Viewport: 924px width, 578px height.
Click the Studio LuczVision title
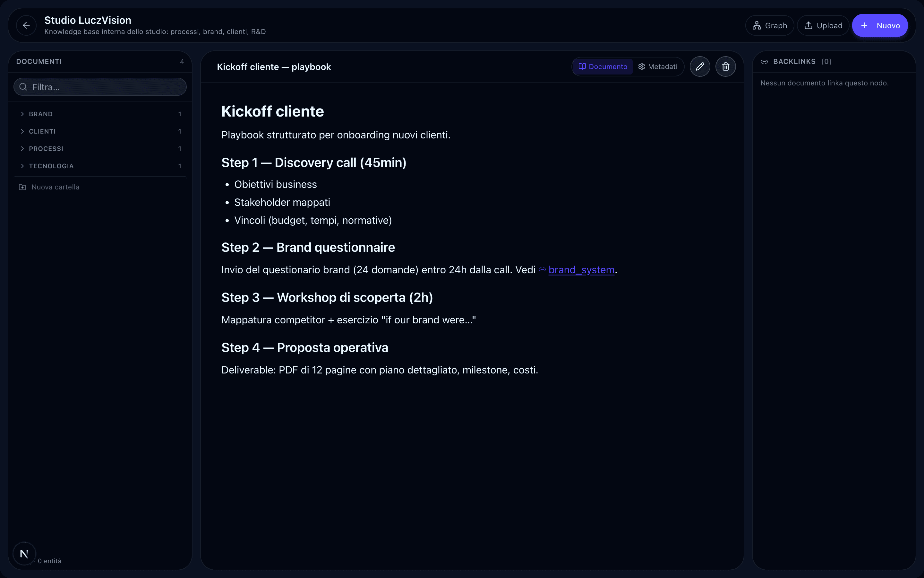[x=88, y=20]
